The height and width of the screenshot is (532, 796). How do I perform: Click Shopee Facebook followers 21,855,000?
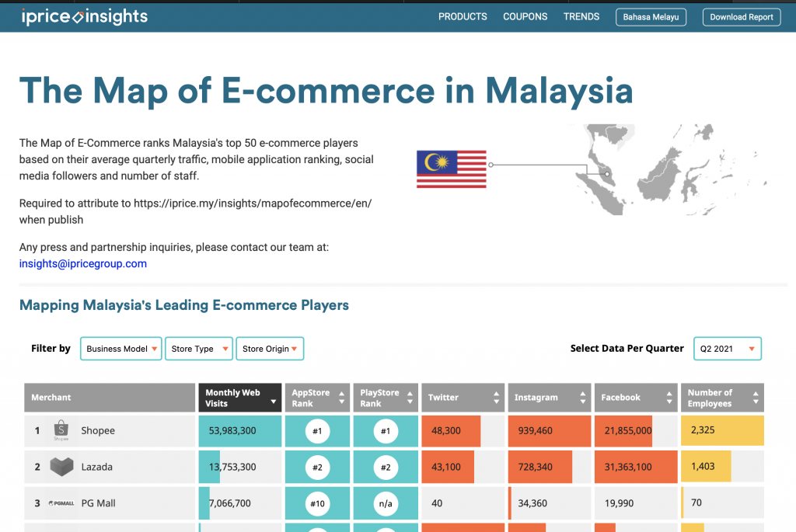pos(628,430)
